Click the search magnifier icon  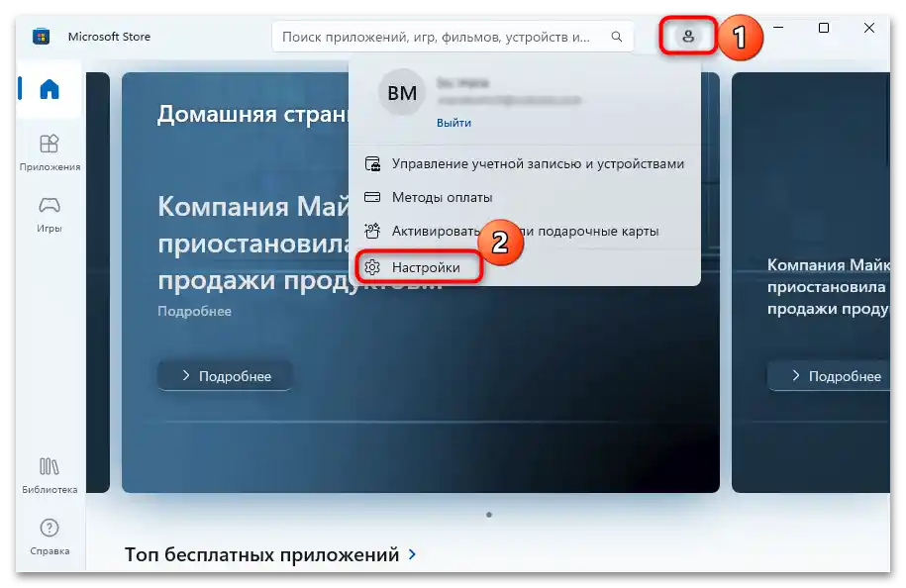click(616, 36)
